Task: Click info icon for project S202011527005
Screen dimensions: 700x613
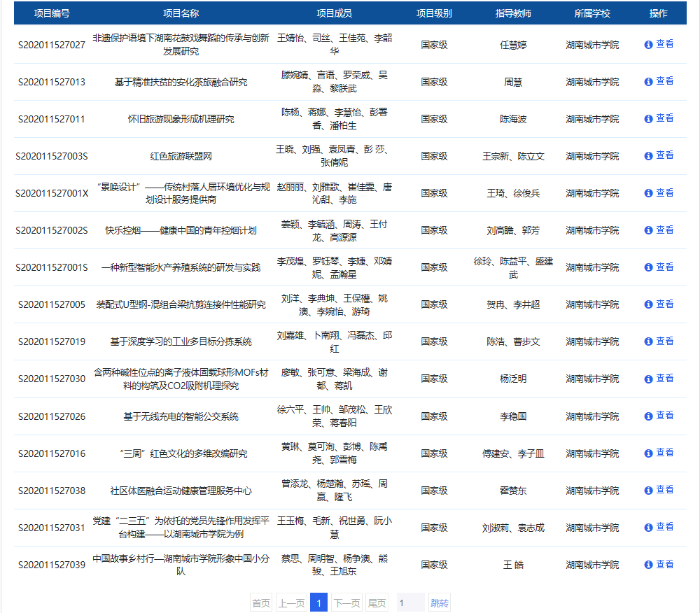Action: (x=648, y=304)
